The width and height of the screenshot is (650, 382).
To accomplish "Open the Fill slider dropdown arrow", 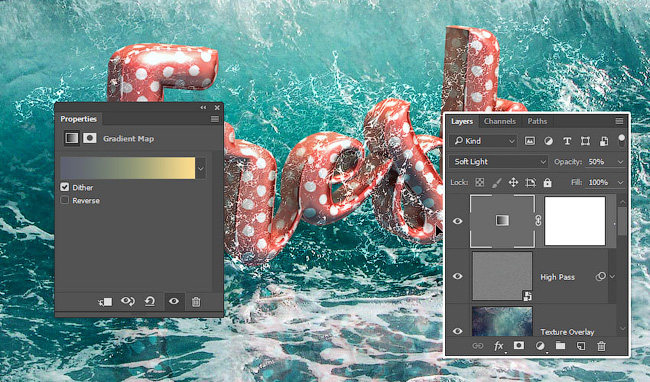I will [x=621, y=183].
